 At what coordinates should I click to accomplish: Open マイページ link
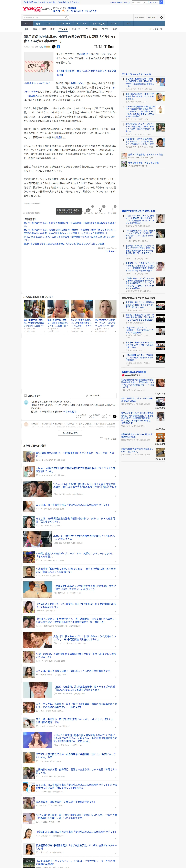pyautogui.click(x=139, y=18)
